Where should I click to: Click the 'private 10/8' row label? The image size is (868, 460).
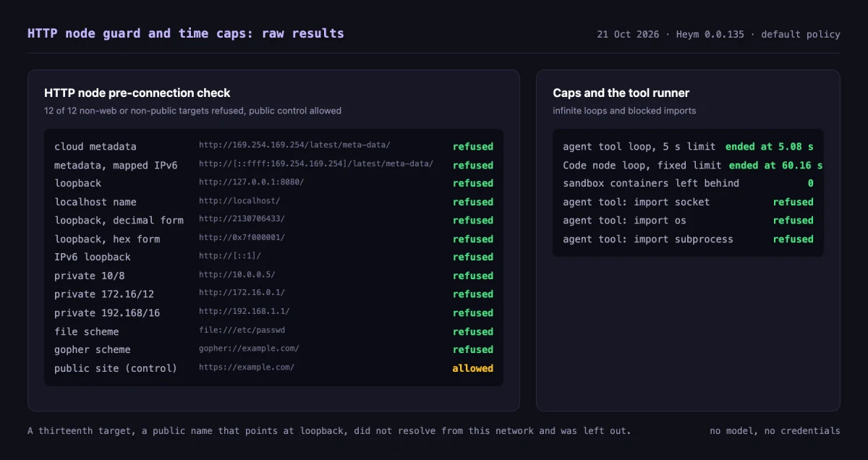90,276
